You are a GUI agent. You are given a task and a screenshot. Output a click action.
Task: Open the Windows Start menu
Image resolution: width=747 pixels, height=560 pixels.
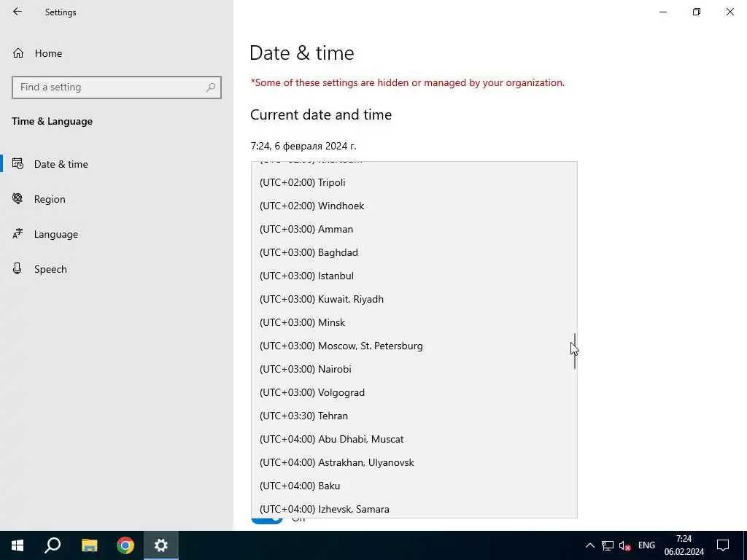click(x=18, y=545)
